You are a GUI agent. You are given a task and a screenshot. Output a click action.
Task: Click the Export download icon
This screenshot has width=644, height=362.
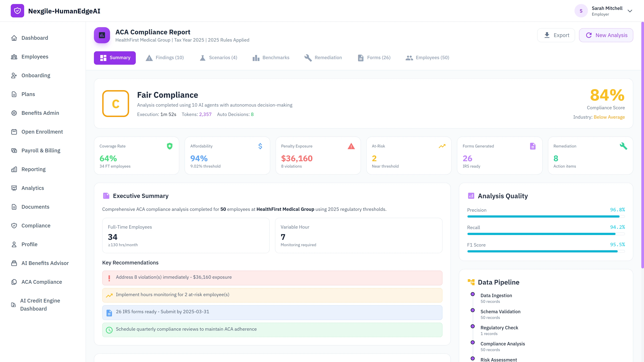(x=547, y=35)
